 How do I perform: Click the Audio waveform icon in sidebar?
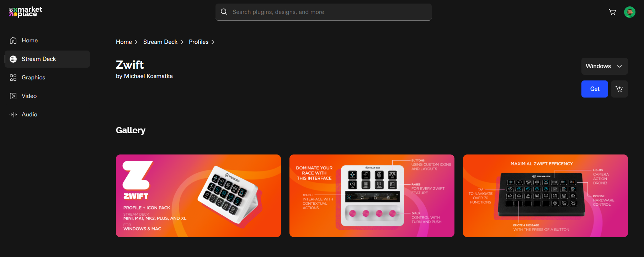pos(13,115)
